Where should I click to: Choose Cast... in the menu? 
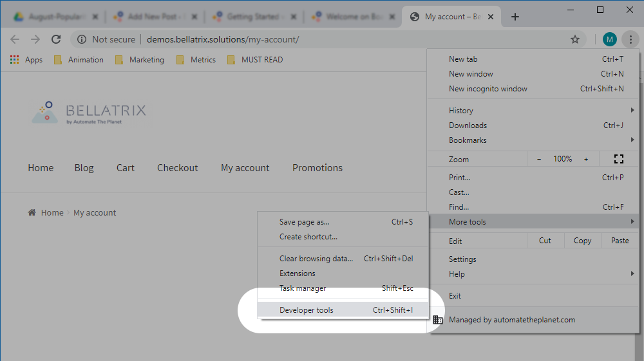533,192
